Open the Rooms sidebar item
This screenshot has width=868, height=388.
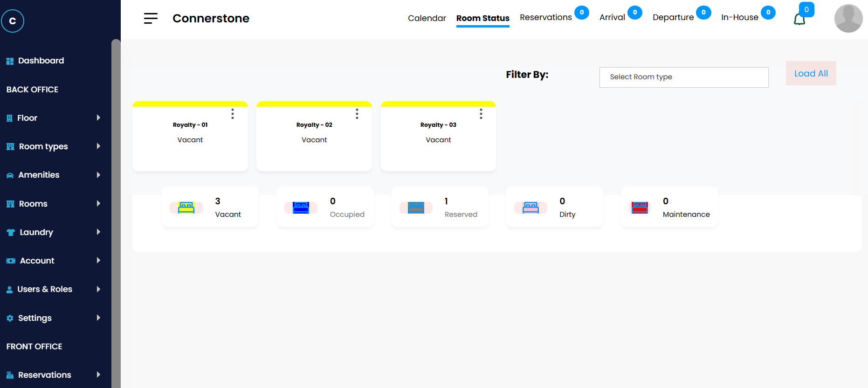click(x=33, y=204)
